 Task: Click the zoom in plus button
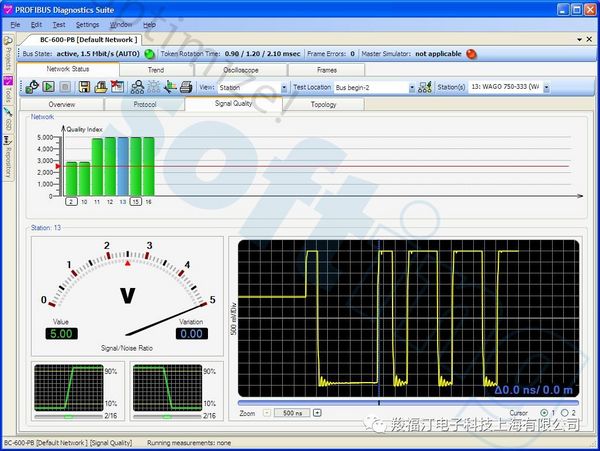click(x=317, y=413)
